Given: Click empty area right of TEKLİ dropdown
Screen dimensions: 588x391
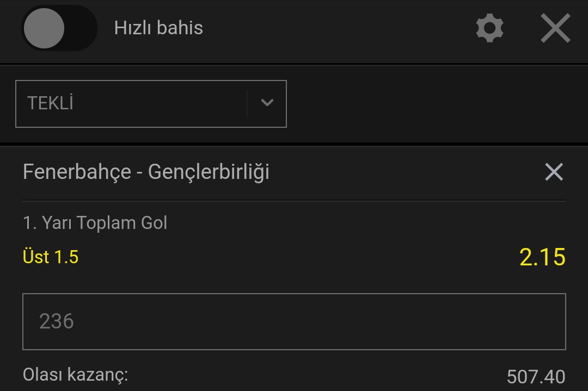Looking at the screenshot, I should 437,104.
